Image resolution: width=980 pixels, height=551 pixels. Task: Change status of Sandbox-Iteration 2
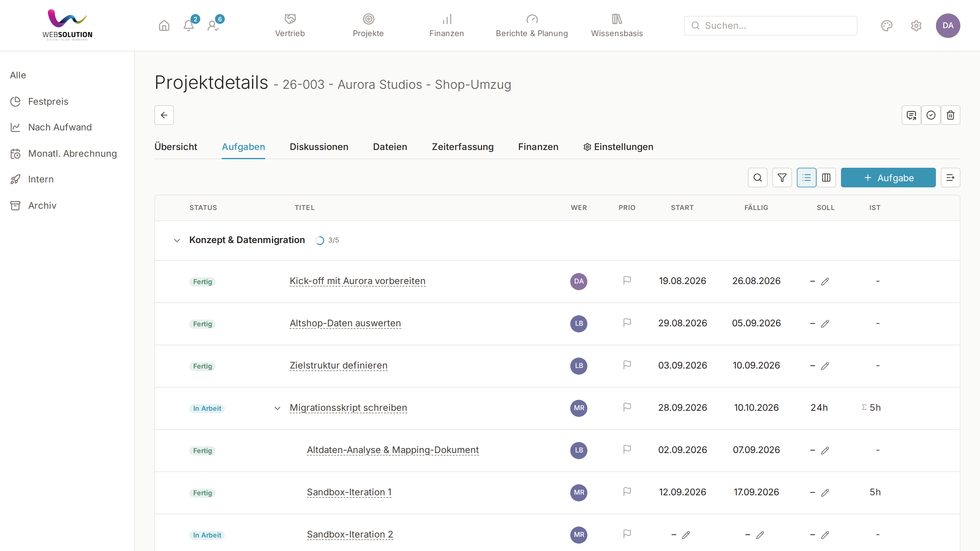[x=207, y=535]
